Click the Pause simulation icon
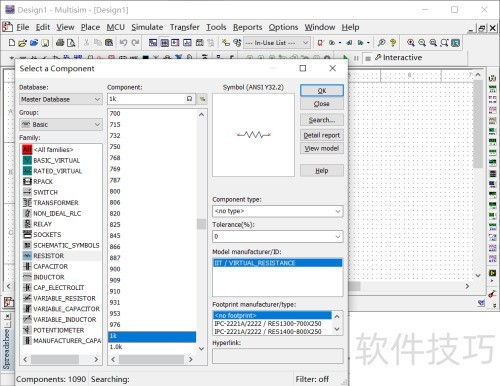Viewport: 500px width, 386px height. [x=356, y=58]
